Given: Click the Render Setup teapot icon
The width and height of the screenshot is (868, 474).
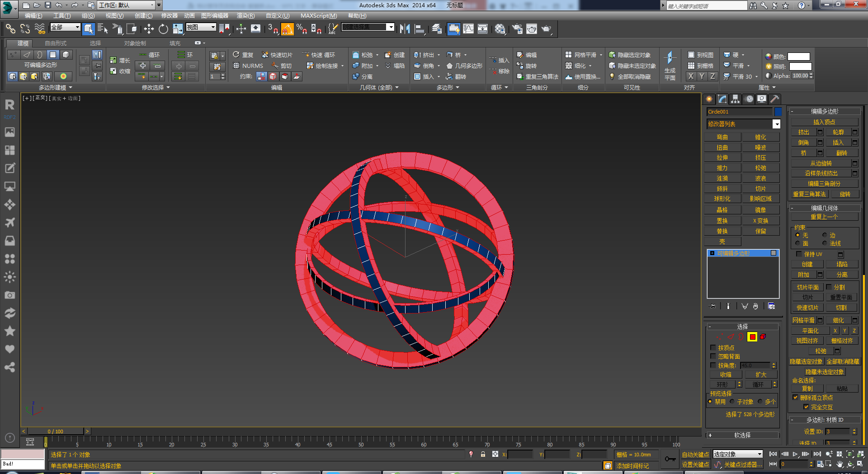Looking at the screenshot, I should coord(517,29).
